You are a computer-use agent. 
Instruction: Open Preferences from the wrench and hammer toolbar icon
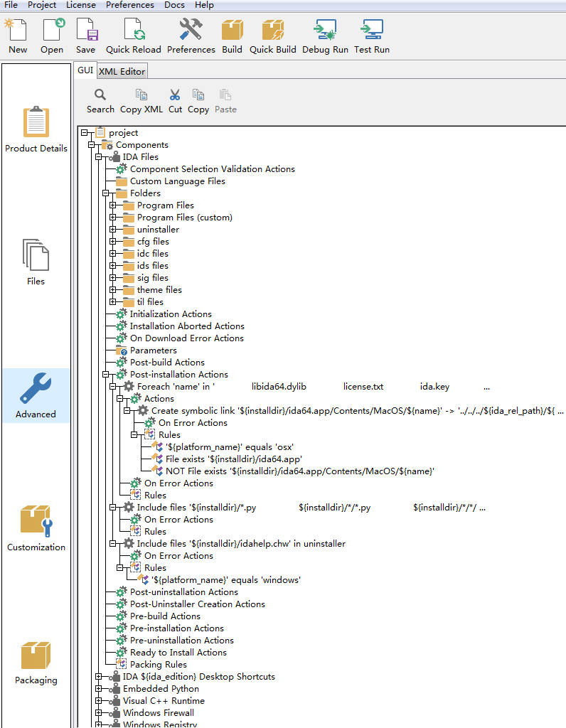pos(191,30)
